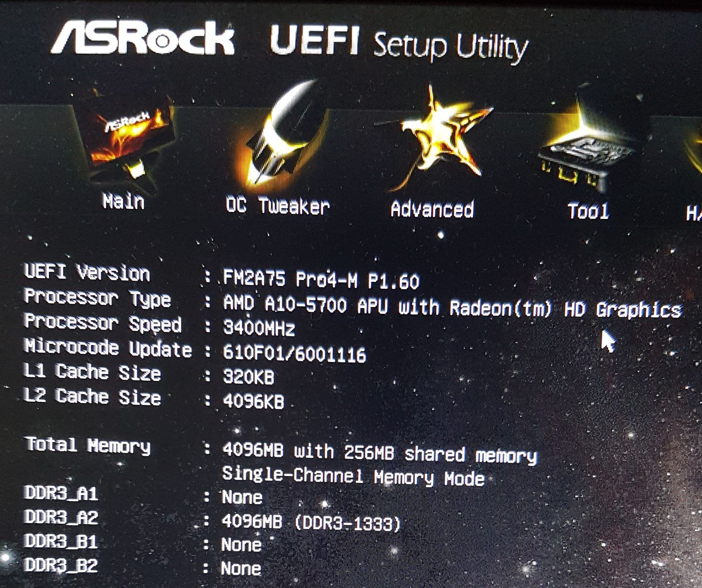Click the None value for DDR3_A1
Image resolution: width=702 pixels, height=588 pixels.
pos(242,497)
